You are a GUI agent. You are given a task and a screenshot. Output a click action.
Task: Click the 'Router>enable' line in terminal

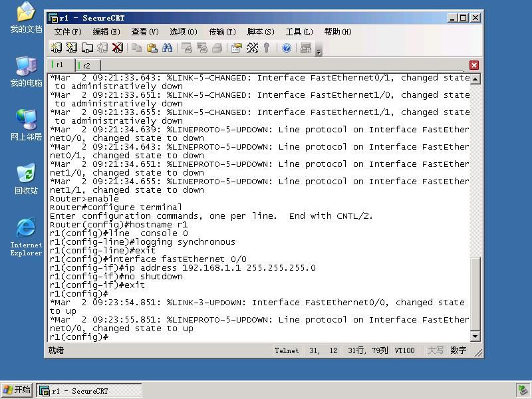click(x=84, y=198)
